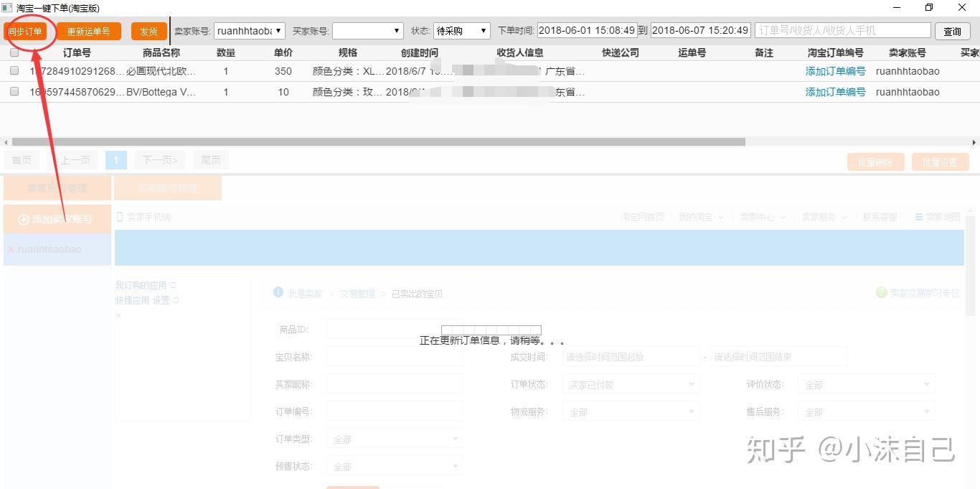Open the 卖家中心 menu
980x489 pixels.
(763, 217)
